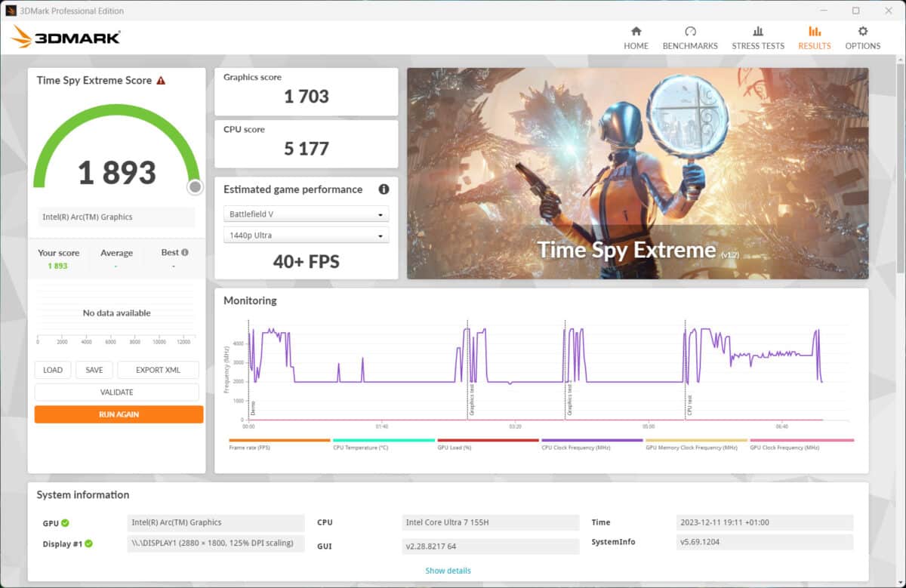
Task: Toggle GPU Load (%) legend series
Action: click(x=488, y=445)
